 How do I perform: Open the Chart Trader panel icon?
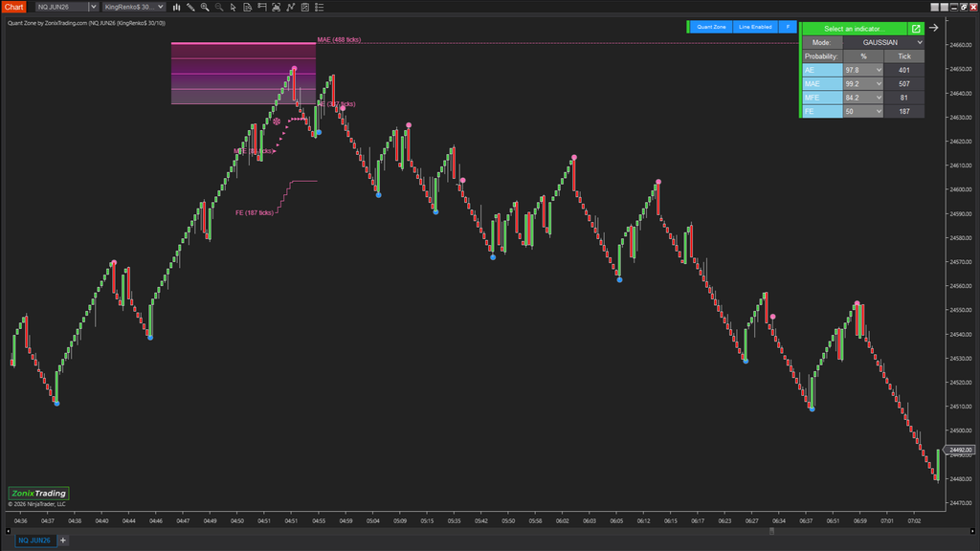click(262, 7)
